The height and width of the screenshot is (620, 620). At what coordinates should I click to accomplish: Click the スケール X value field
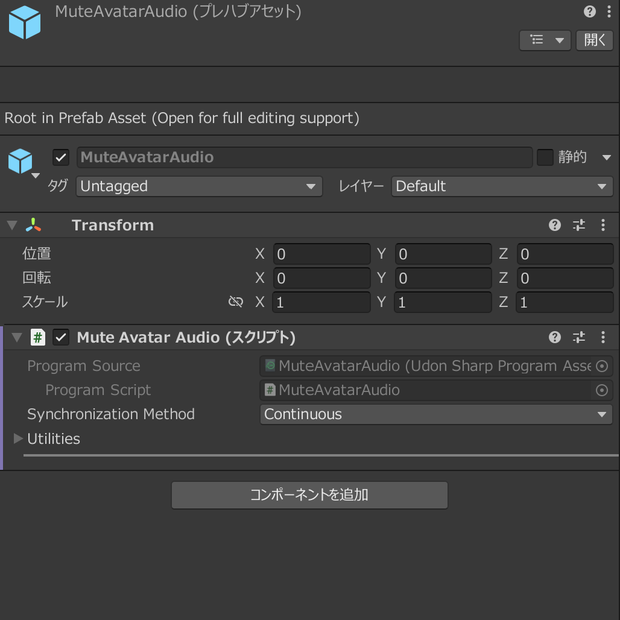point(321,302)
